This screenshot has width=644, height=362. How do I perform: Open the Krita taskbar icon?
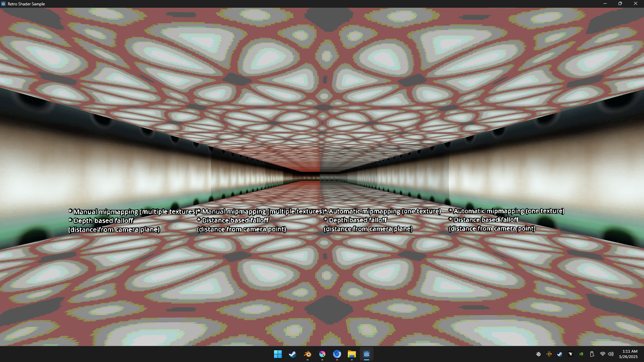click(x=322, y=354)
